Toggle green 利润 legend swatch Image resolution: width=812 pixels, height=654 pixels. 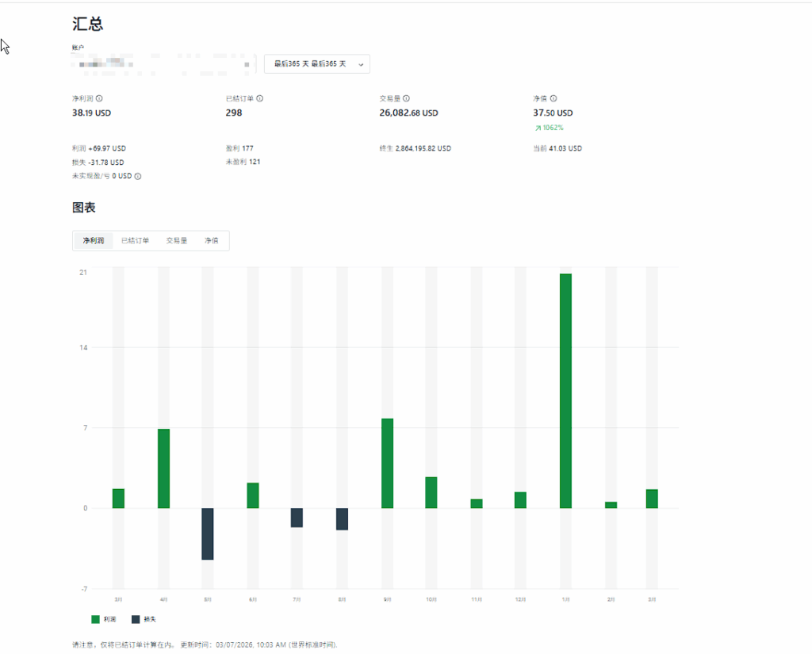coord(95,619)
